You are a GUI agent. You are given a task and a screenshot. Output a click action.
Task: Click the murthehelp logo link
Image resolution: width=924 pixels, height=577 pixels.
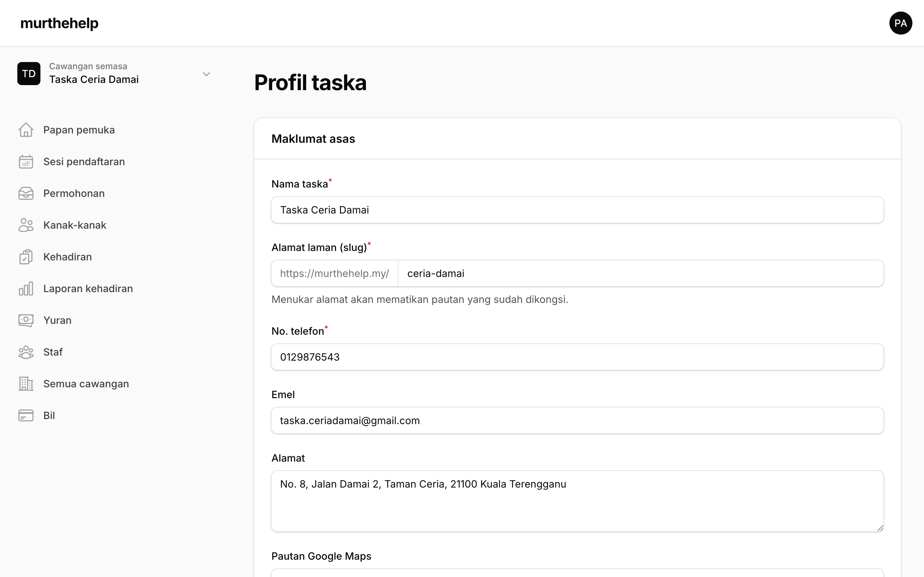click(59, 23)
